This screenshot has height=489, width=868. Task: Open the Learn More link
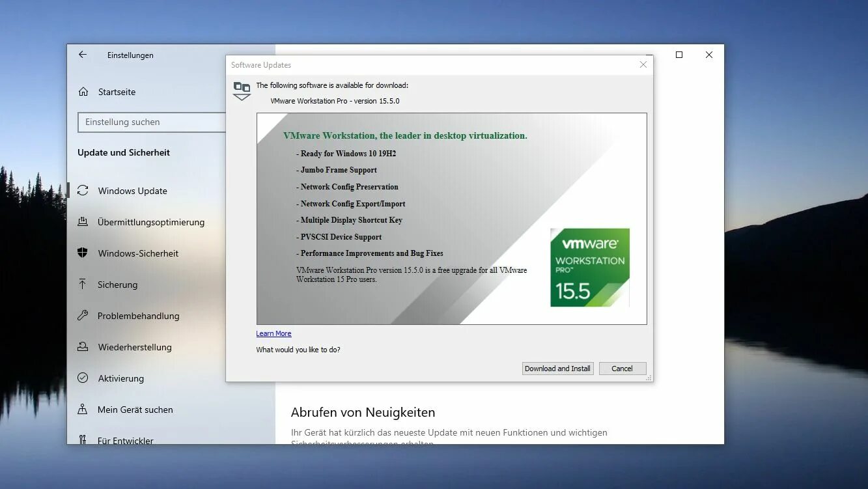tap(273, 333)
